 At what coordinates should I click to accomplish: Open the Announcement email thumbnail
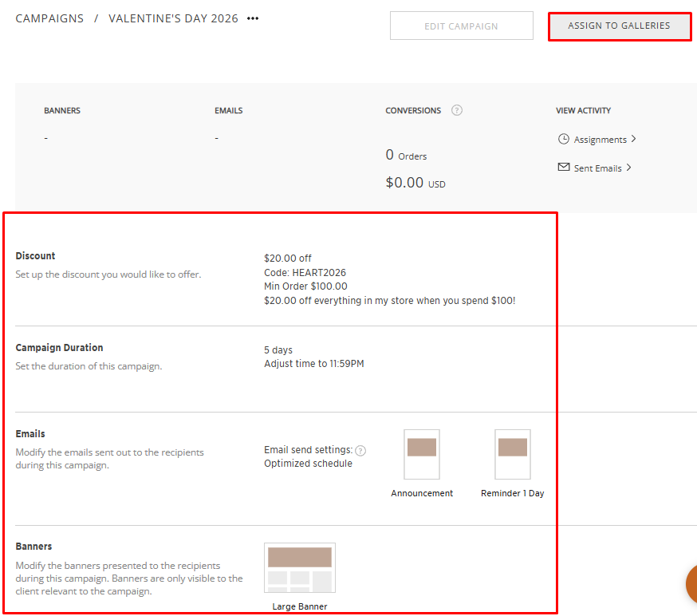pyautogui.click(x=422, y=455)
